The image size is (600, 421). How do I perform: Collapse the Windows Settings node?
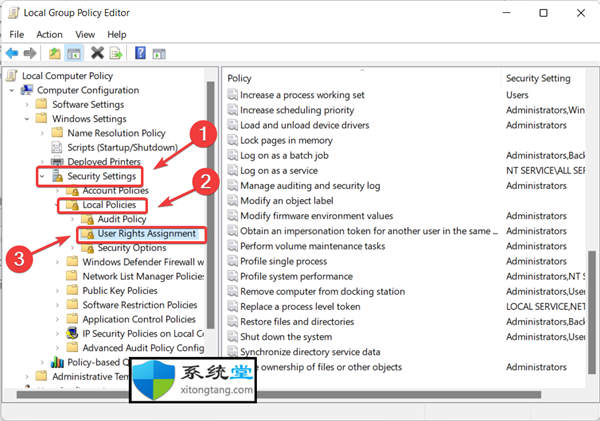(27, 119)
